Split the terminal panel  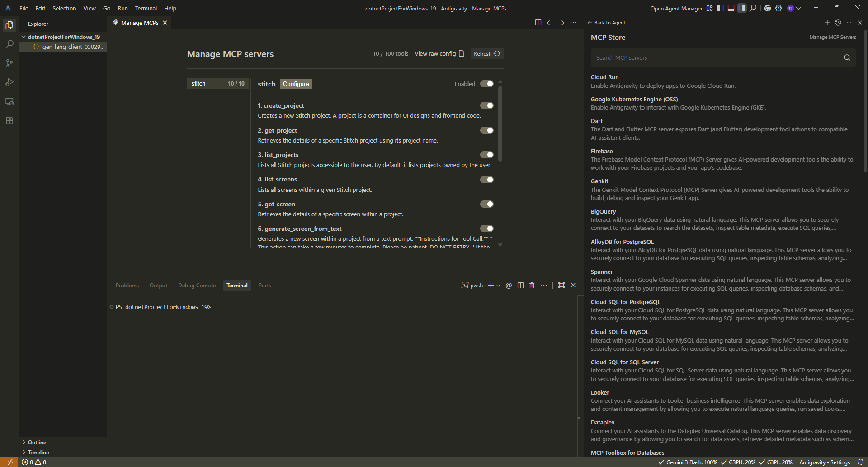pos(520,286)
